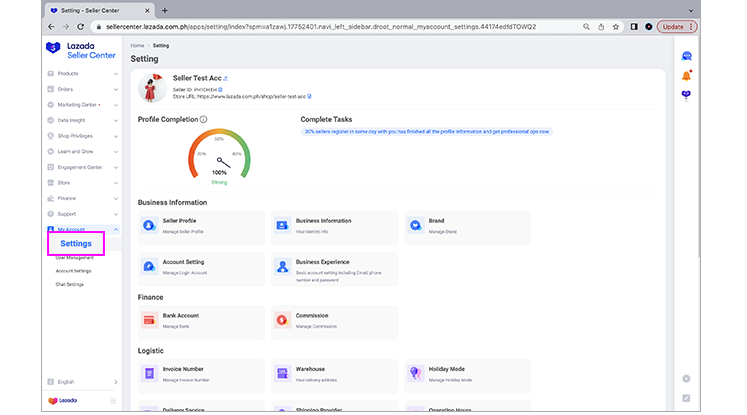
Task: Expand the Products menu
Action: [x=82, y=73]
